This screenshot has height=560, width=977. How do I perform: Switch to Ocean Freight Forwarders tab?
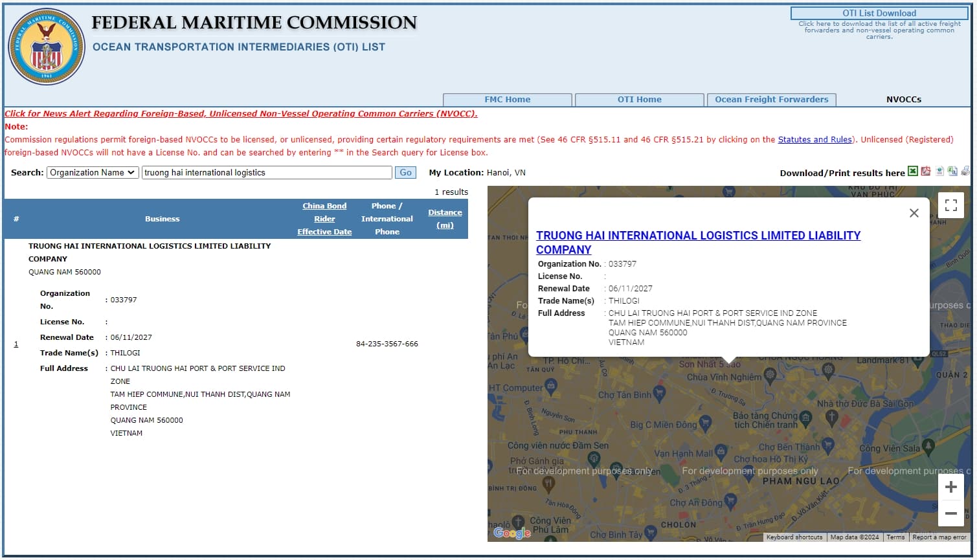tap(771, 100)
